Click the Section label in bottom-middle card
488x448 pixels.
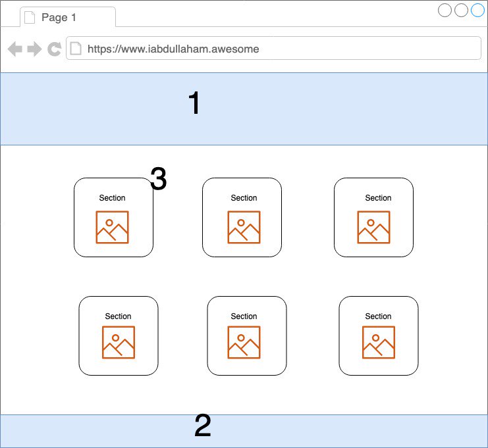pyautogui.click(x=244, y=316)
